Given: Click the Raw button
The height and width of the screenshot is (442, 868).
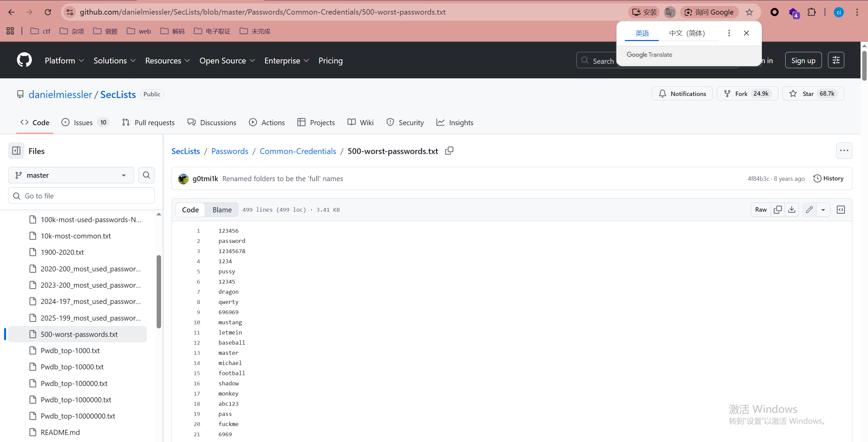Looking at the screenshot, I should (x=761, y=210).
